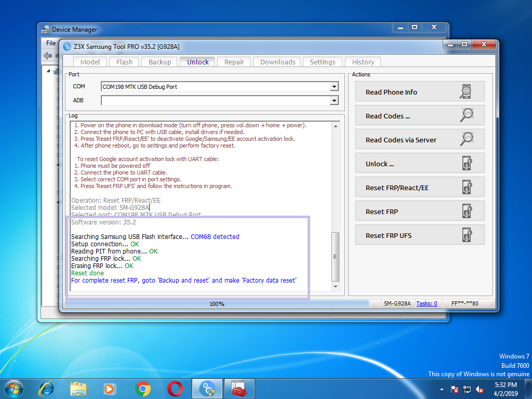This screenshot has height=399, width=532.
Task: Click the Read Codes via Server label
Action: tap(401, 140)
